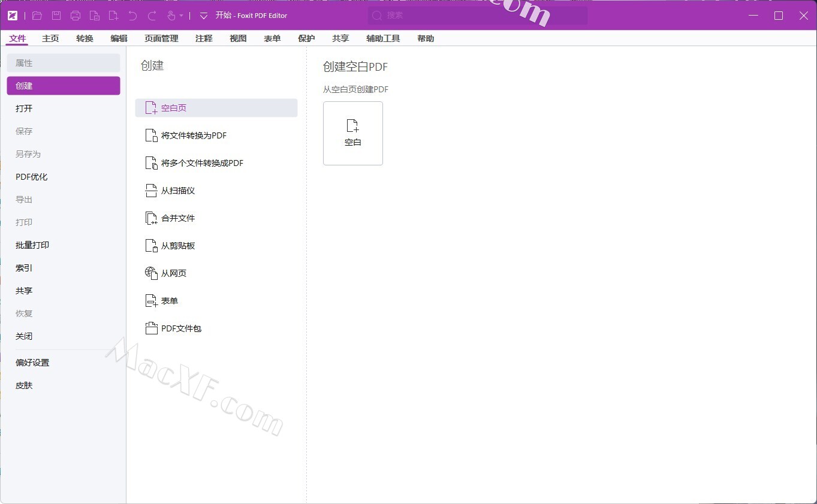Select the hand touch mode icon
The width and height of the screenshot is (817, 504).
click(x=171, y=16)
